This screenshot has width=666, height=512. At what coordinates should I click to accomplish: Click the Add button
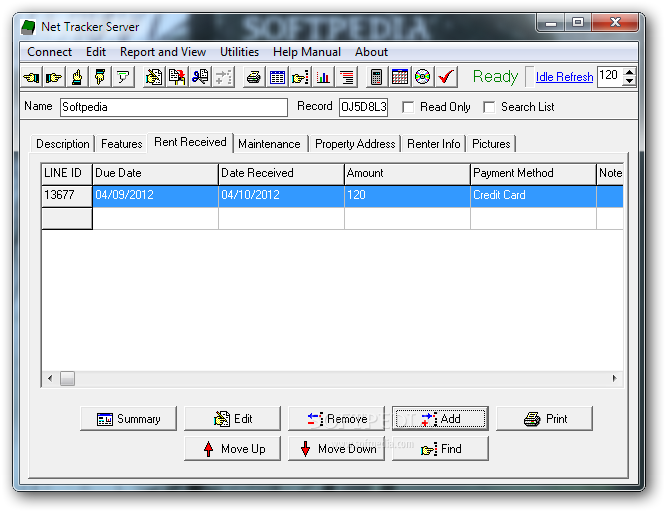tap(440, 419)
